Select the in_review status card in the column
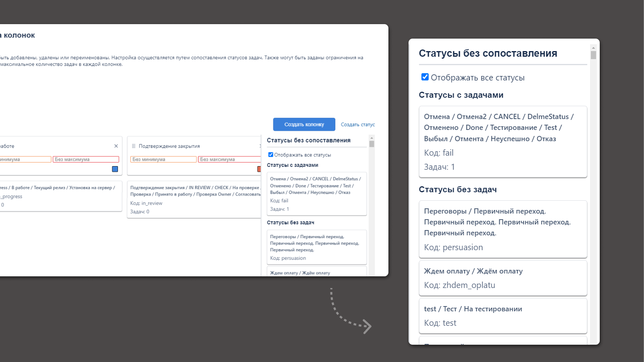644x362 pixels. pyautogui.click(x=194, y=200)
